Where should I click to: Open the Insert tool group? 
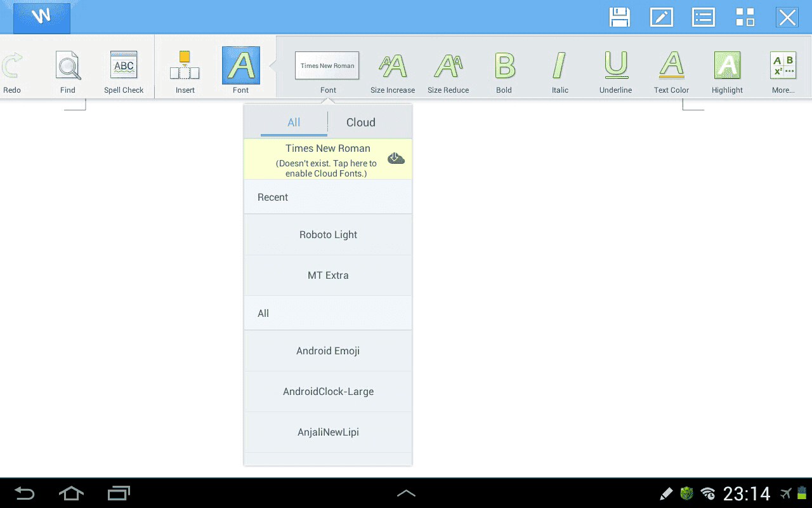coord(185,72)
